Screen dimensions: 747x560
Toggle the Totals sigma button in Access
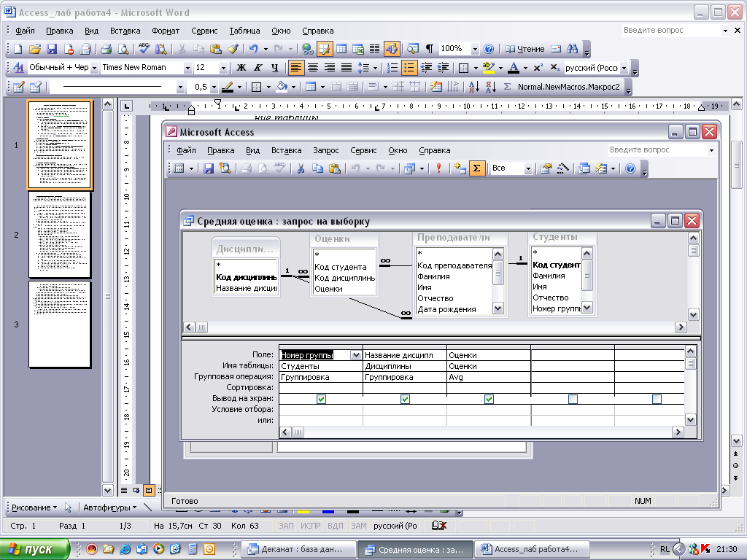point(477,168)
